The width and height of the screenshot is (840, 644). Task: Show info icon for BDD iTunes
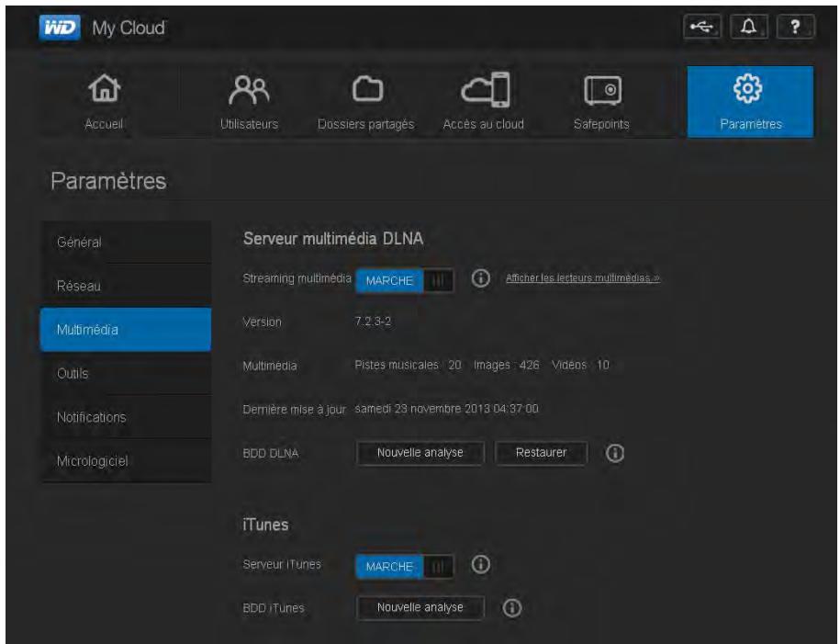511,608
